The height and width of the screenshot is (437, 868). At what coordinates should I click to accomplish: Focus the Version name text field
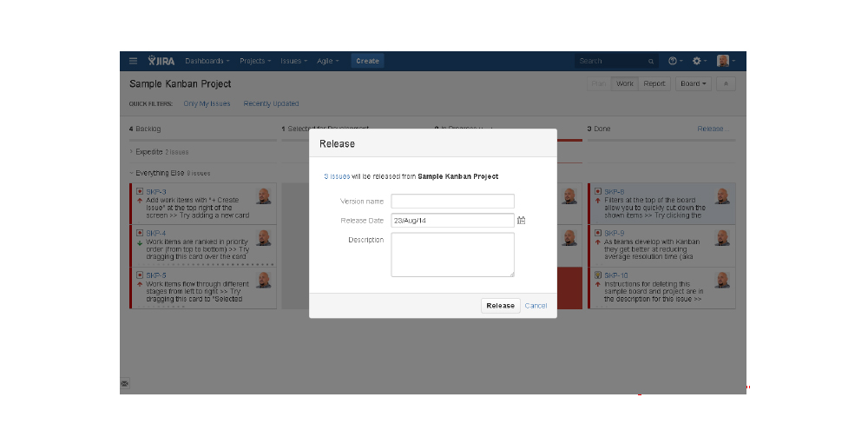coord(452,202)
